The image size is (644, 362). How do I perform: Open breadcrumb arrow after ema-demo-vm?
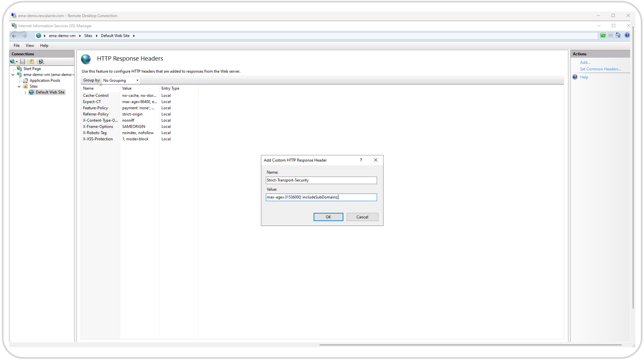click(80, 36)
